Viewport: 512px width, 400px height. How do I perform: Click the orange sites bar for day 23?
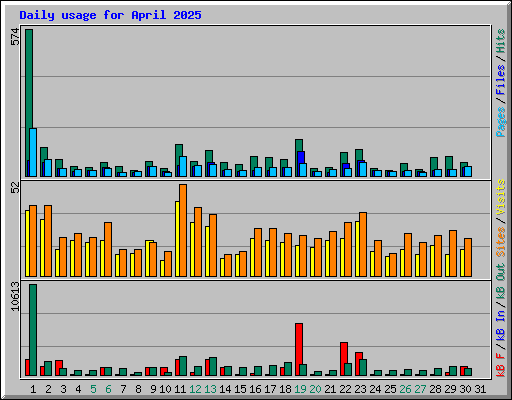coord(363,244)
